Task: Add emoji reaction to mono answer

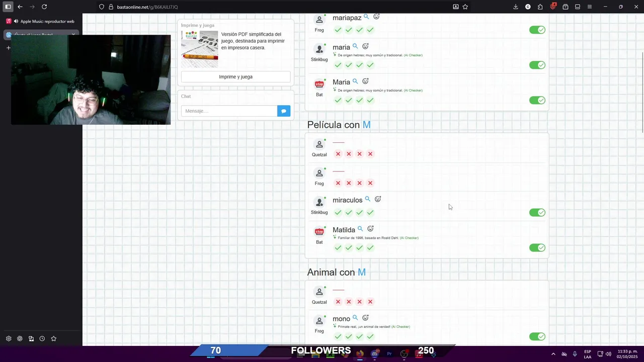Action: pyautogui.click(x=366, y=318)
